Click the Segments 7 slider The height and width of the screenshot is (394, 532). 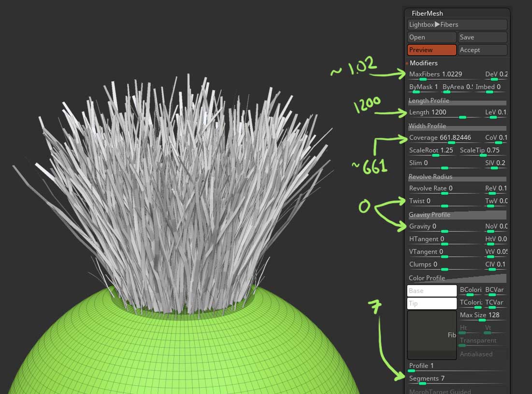(x=457, y=380)
